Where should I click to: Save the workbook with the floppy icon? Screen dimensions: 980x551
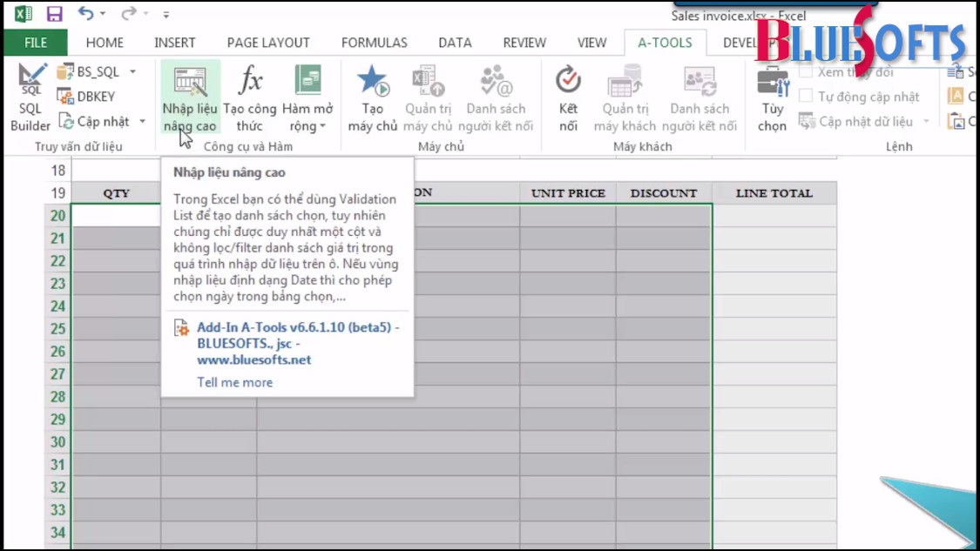(x=54, y=14)
